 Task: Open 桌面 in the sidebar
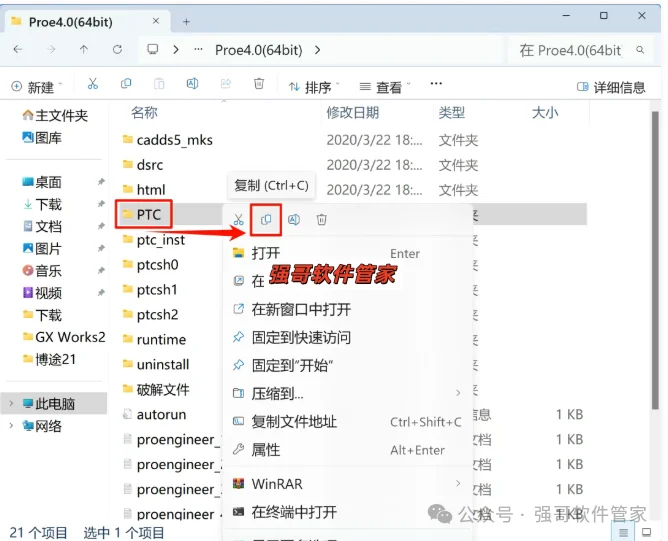[42, 182]
